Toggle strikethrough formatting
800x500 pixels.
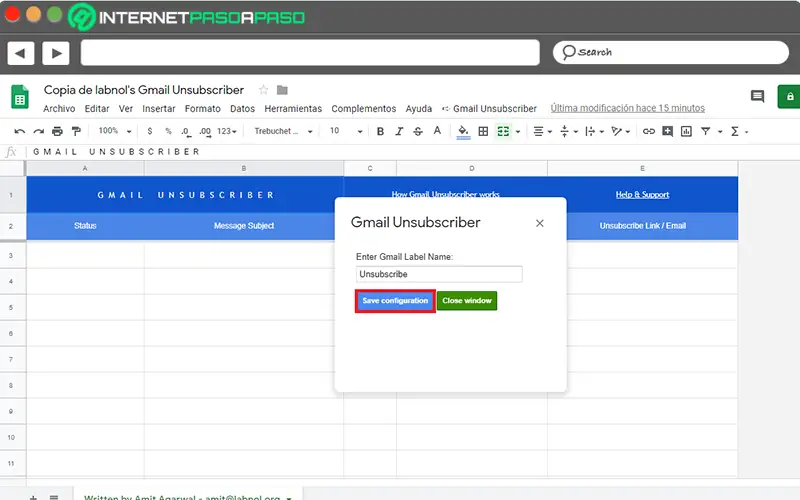418,132
